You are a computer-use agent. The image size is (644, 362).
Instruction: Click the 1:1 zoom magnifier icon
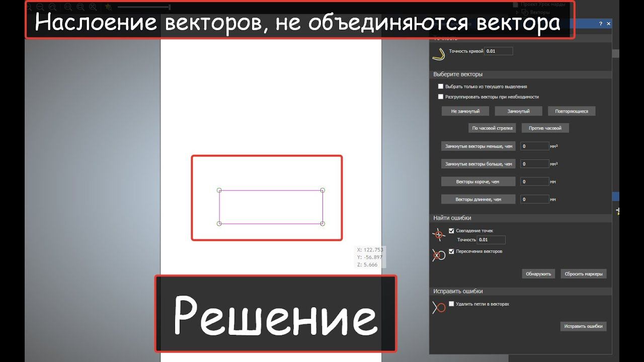point(68,7)
